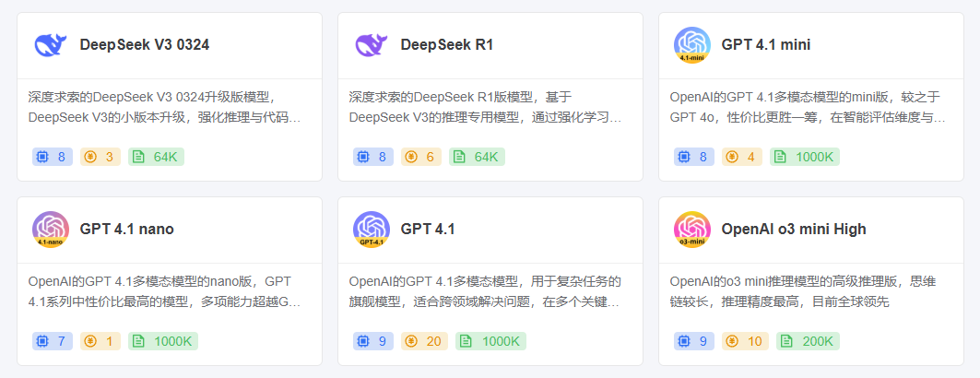The height and width of the screenshot is (378, 980).
Task: Click the purple DeepSeek R1 whale logo
Action: coord(372,45)
